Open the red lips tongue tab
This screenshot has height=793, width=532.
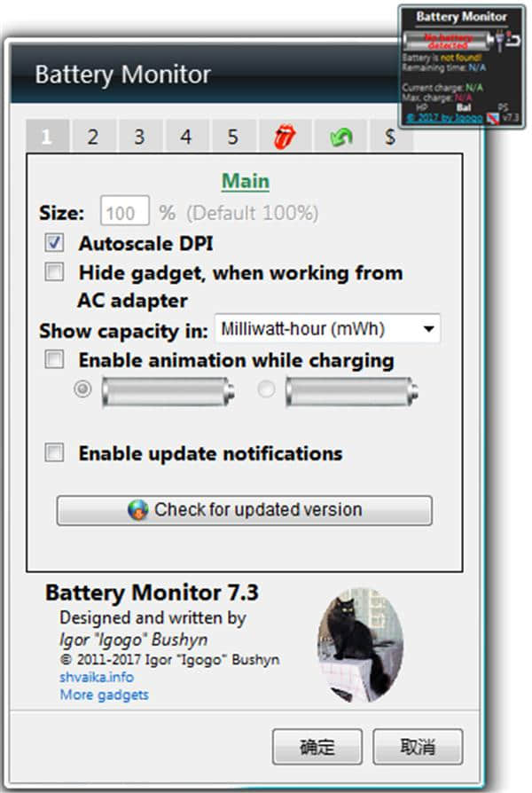pos(285,137)
